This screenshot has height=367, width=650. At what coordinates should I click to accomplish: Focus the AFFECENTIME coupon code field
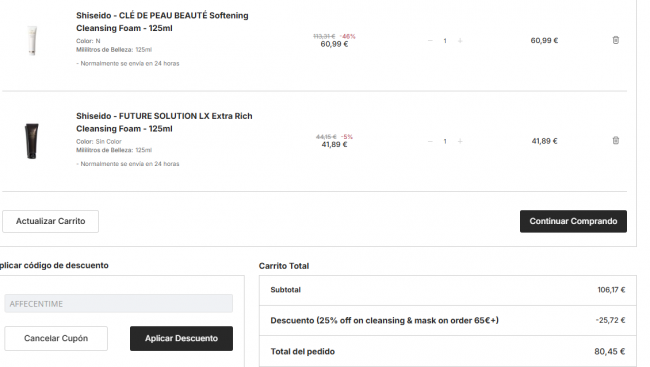point(119,304)
